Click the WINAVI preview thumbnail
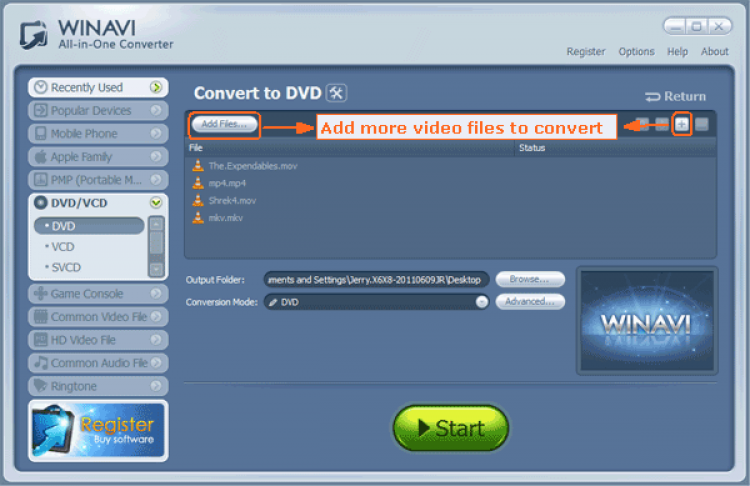Viewport: 750px width, 486px height. pyautogui.click(x=647, y=320)
